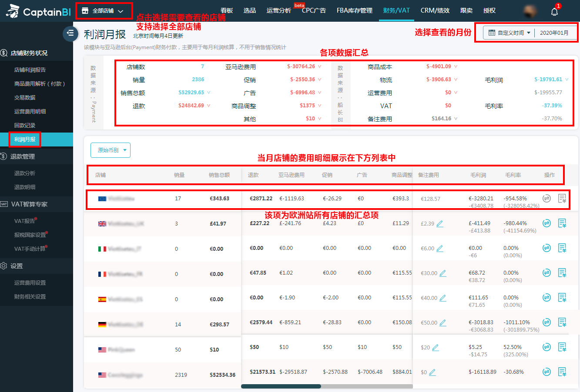Click swap icon in the $5.25 profit row
The height and width of the screenshot is (392, 580).
[x=547, y=347]
